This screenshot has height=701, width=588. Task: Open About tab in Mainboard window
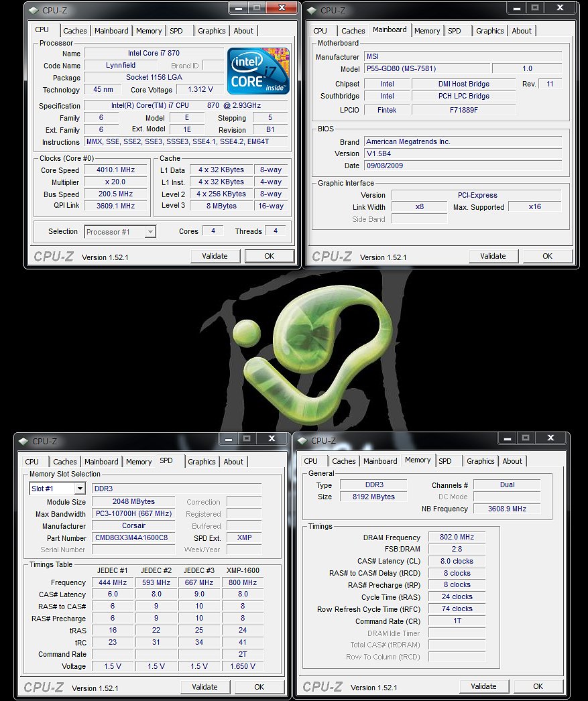point(522,31)
